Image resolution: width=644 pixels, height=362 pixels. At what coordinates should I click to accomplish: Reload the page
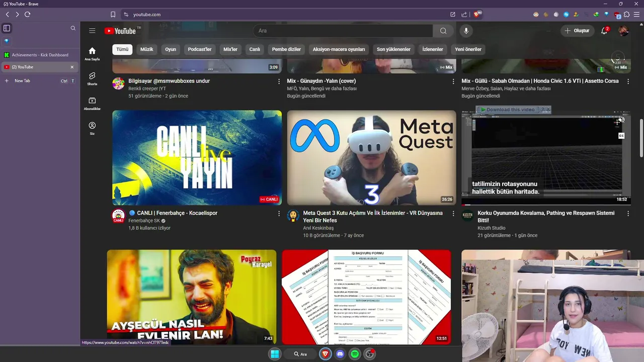click(x=27, y=15)
